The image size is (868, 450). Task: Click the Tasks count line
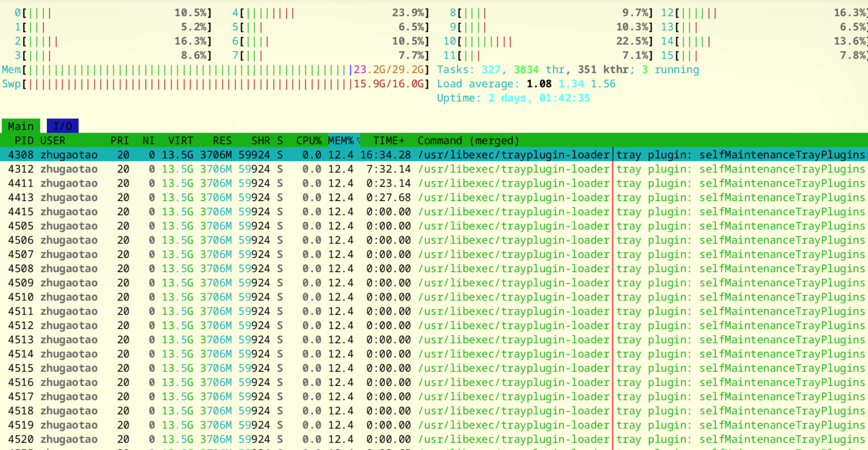tap(568, 70)
